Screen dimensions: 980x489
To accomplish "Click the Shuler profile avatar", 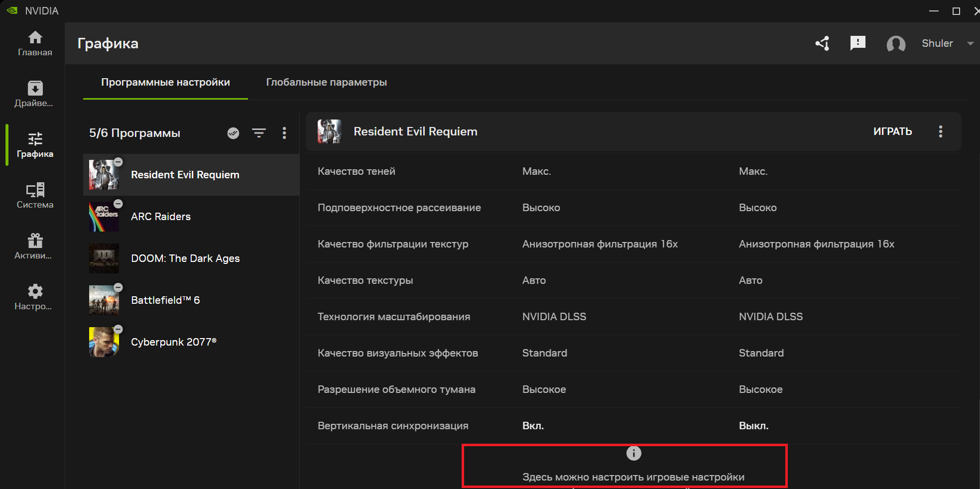I will (x=896, y=44).
